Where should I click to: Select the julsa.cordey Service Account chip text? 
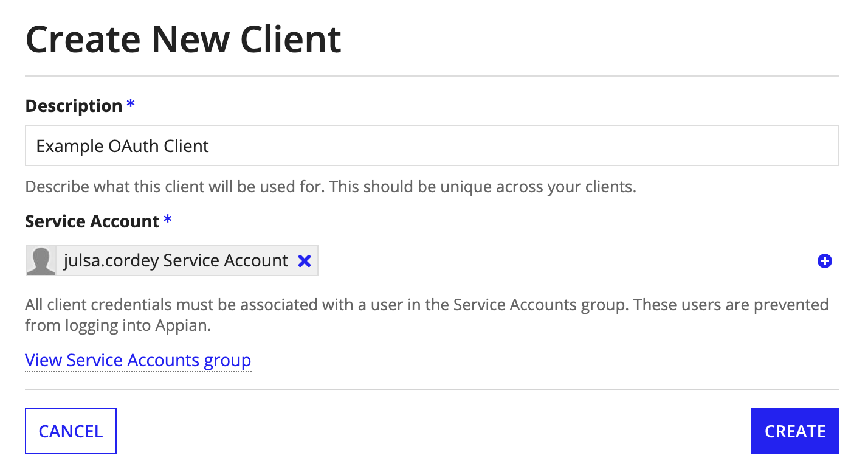176,261
